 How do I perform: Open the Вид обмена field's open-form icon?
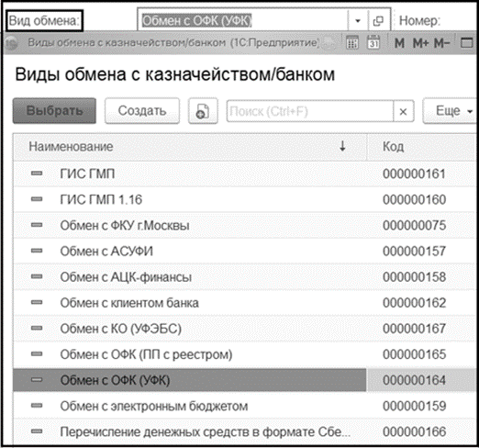[379, 21]
